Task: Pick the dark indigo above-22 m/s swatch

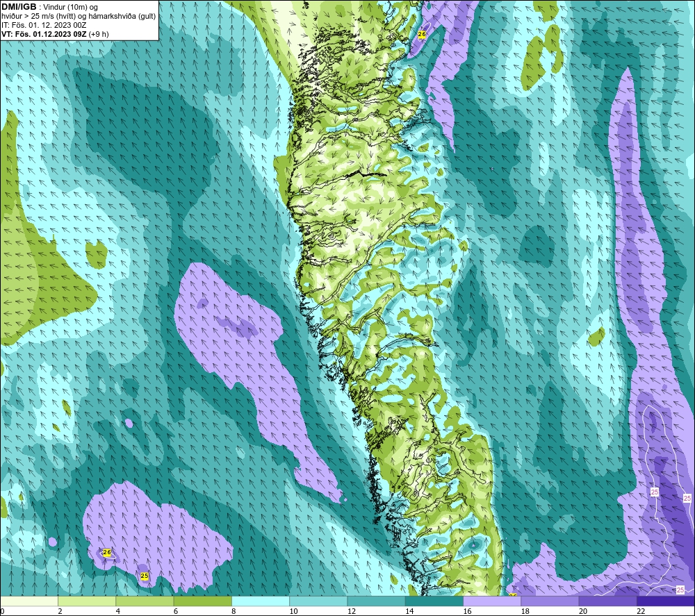Action: pos(666,601)
